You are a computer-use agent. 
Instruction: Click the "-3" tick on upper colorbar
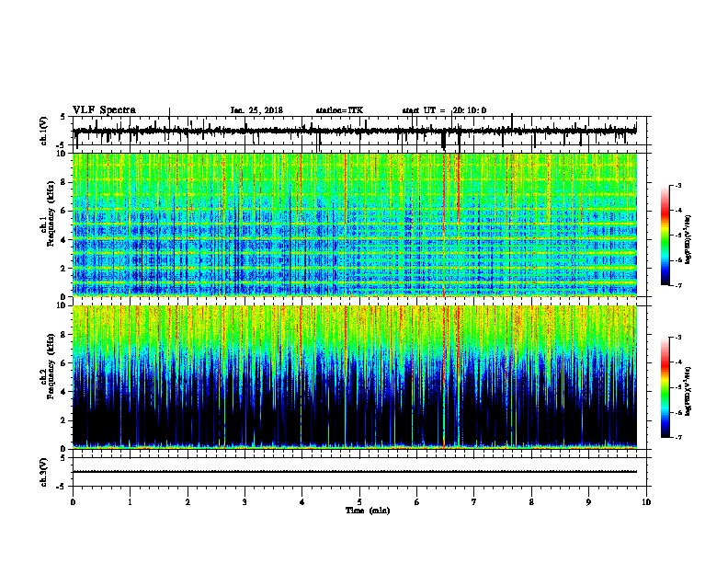pyautogui.click(x=677, y=185)
